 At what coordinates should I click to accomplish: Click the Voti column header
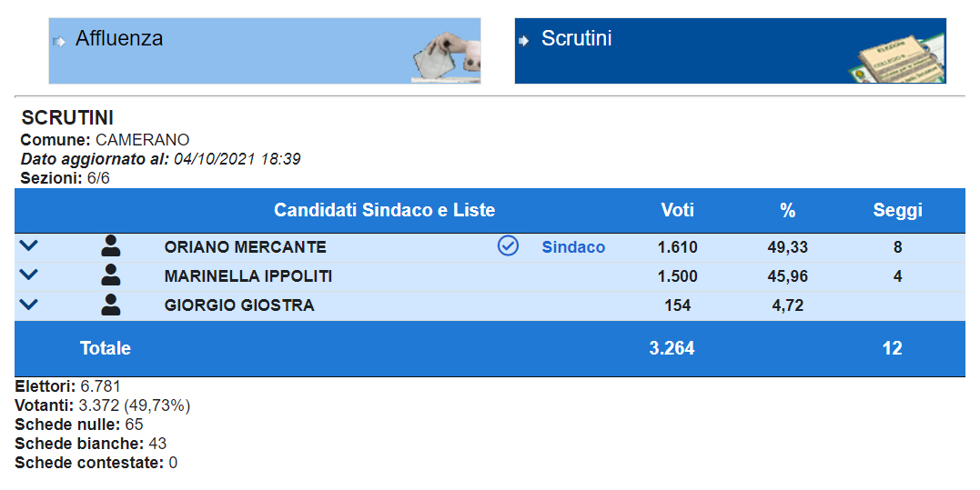click(x=677, y=211)
